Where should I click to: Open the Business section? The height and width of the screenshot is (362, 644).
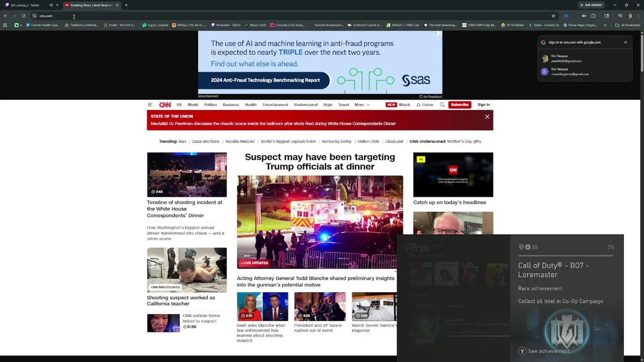(x=231, y=105)
